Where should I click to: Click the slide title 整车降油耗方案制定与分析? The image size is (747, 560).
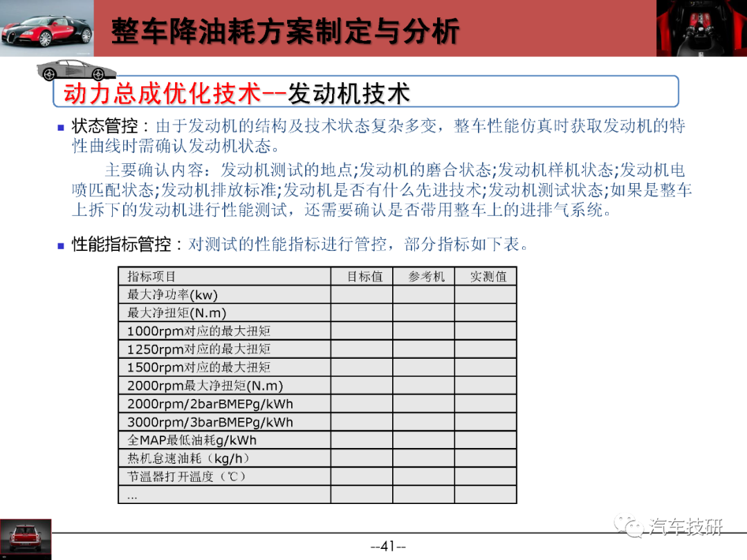coord(285,31)
